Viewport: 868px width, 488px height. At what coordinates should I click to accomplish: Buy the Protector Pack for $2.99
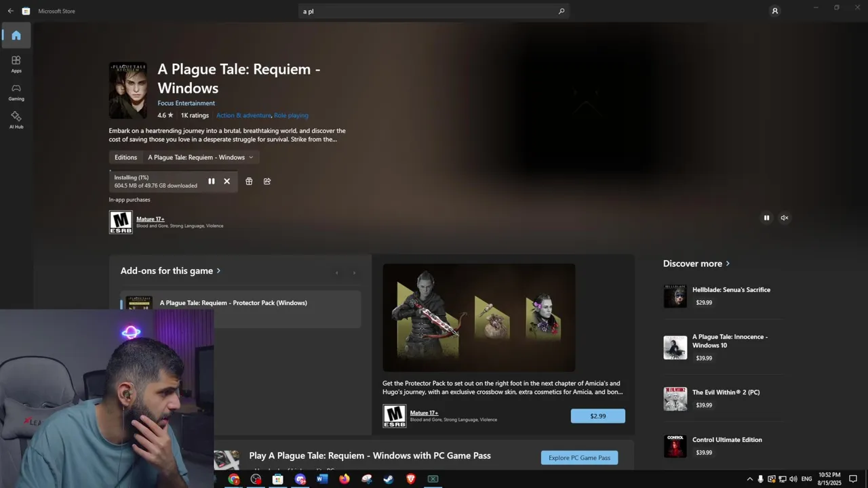point(598,416)
